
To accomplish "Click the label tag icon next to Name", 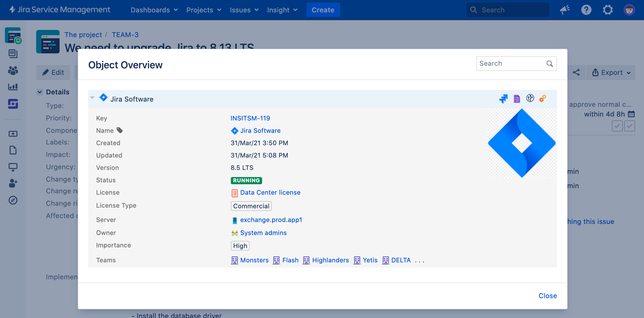I will coord(120,130).
